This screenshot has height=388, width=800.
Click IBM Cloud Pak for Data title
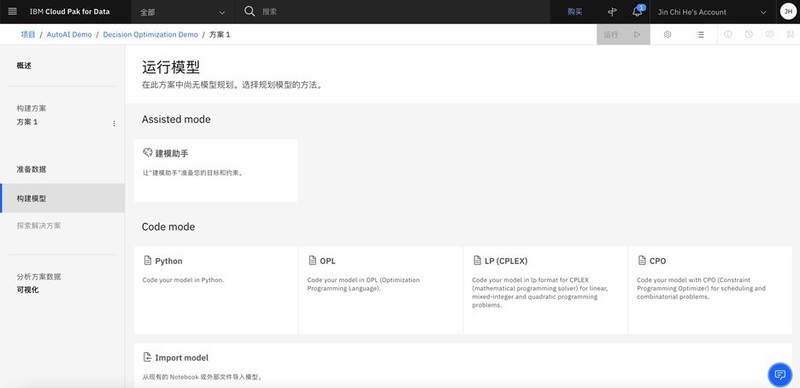(x=70, y=12)
